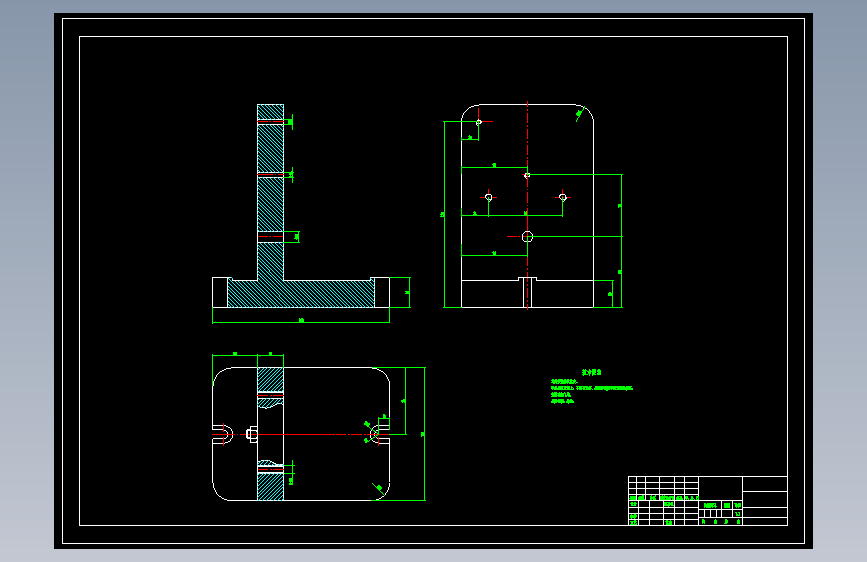Select right small hole with red crosshair

pyautogui.click(x=562, y=197)
